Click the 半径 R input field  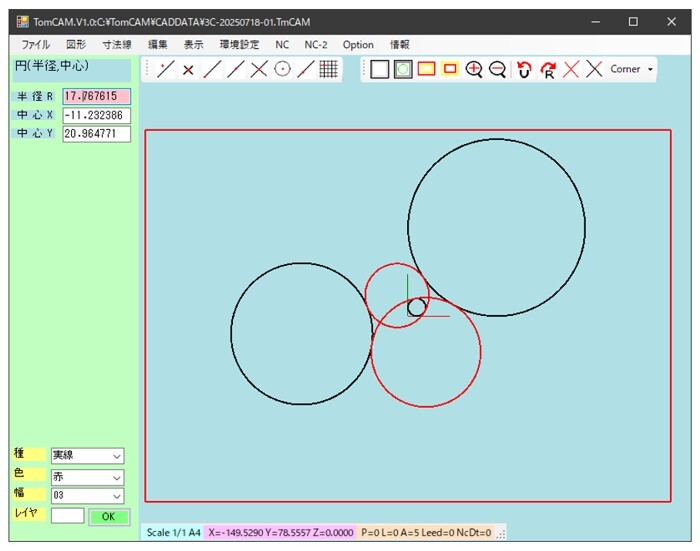pos(96,97)
